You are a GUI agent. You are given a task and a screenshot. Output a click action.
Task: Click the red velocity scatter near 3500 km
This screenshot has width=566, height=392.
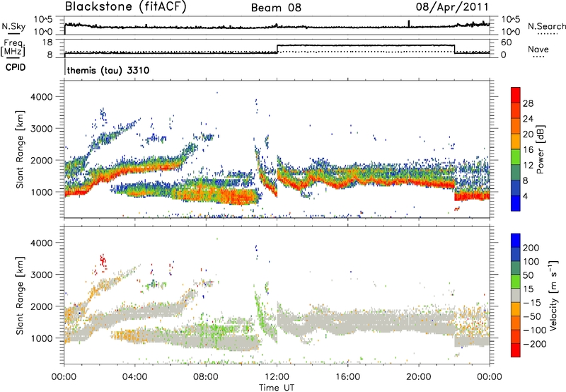coord(103,260)
